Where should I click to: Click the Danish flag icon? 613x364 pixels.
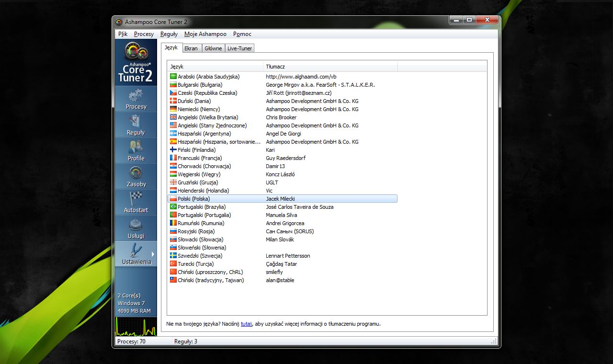[173, 101]
